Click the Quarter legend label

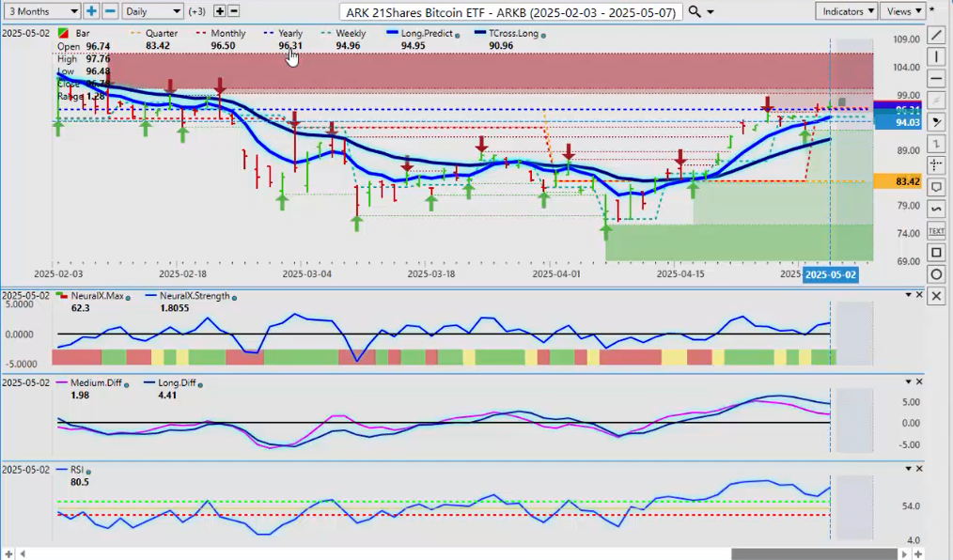(x=162, y=34)
